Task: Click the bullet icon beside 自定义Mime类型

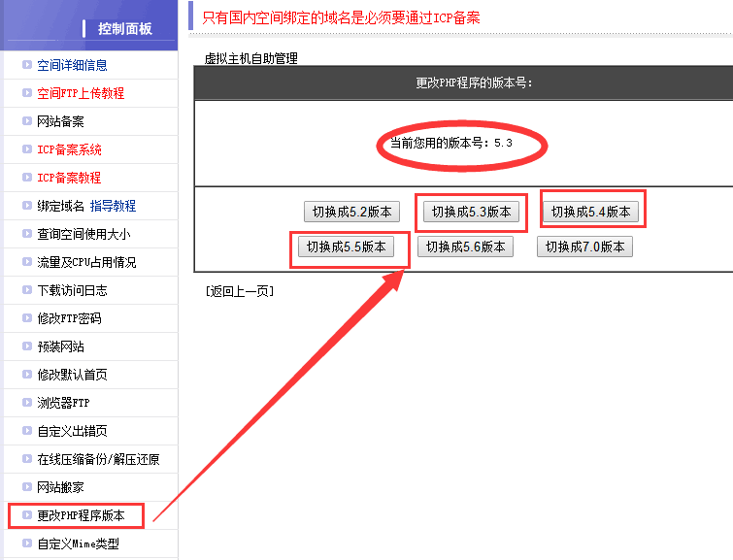Action: click(x=27, y=544)
